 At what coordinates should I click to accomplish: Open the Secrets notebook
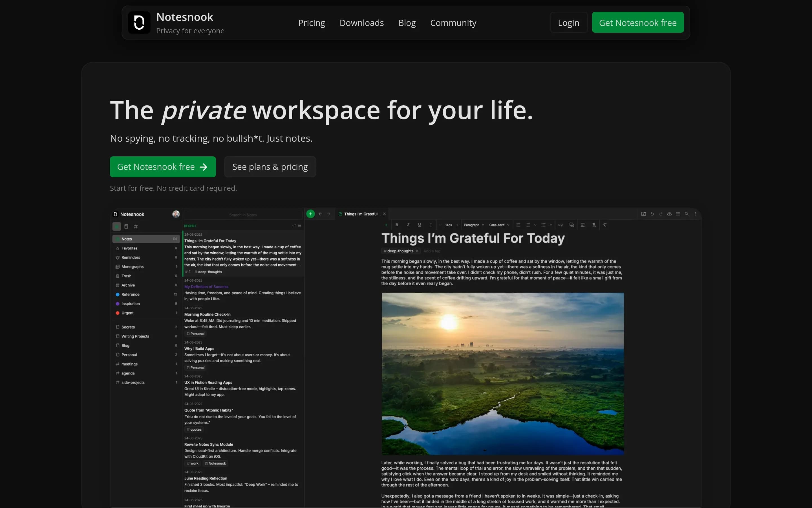coord(146,327)
